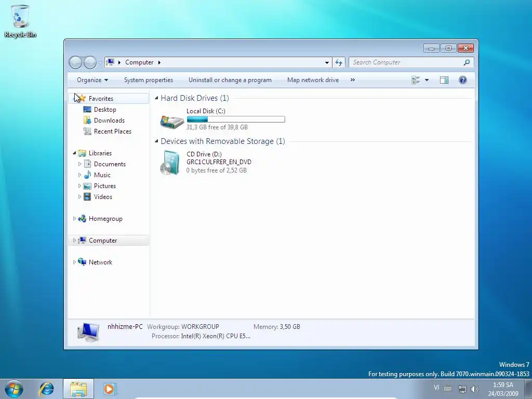Select the Local Disk (C:) drive icon
Image resolution: width=532 pixels, height=399 pixels.
point(172,121)
